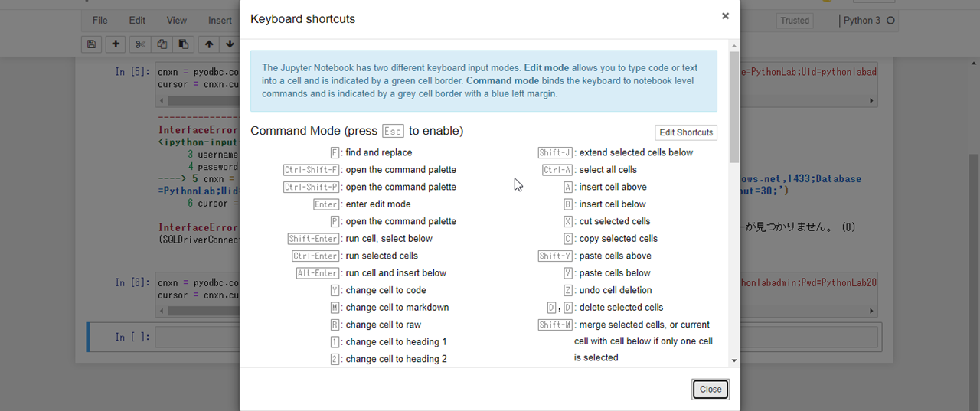Click the copy cells icon
Screen dimensions: 980x411
click(x=162, y=44)
